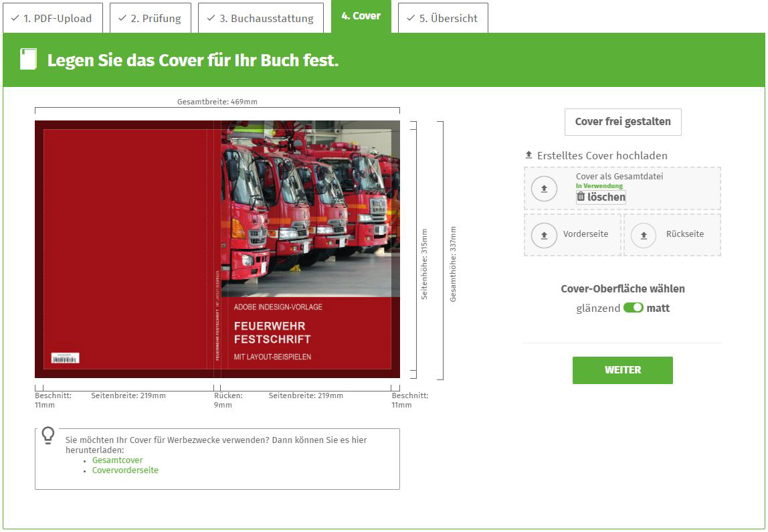Select the glänzend surface label
The height and width of the screenshot is (532, 768).
(597, 308)
